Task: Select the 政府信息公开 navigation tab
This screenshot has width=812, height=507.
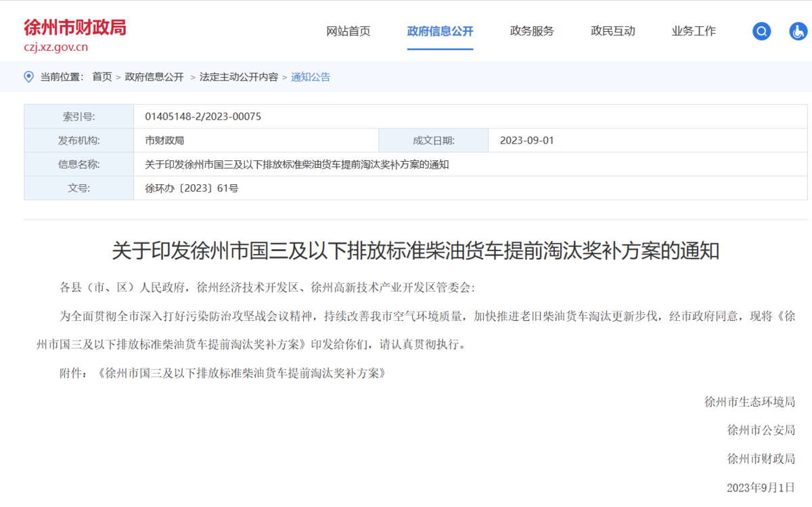Action: tap(440, 31)
